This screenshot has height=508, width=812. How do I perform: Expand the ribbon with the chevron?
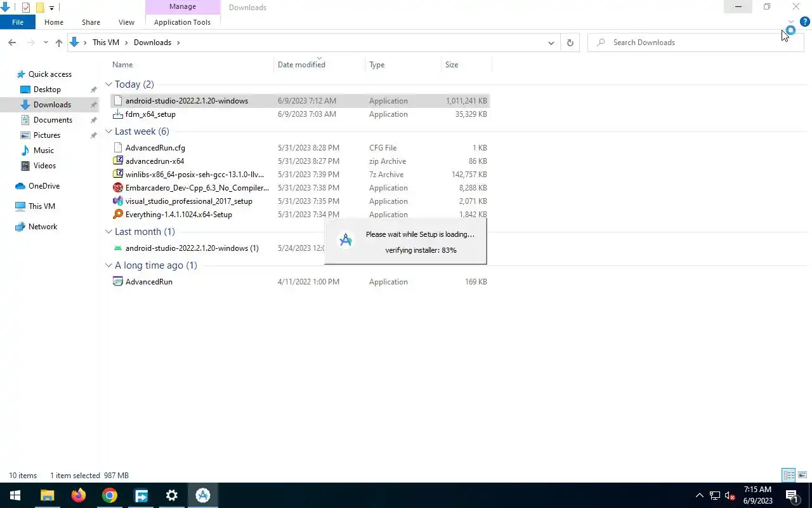(x=790, y=22)
